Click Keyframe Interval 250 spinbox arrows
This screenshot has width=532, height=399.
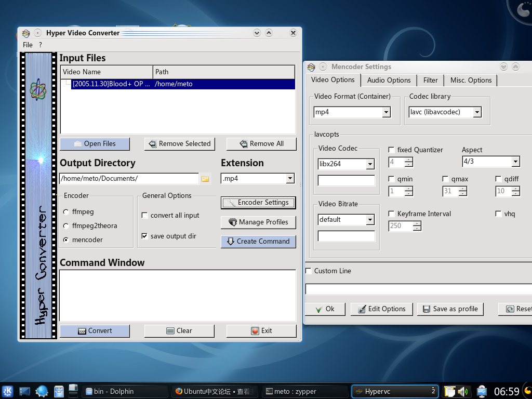tap(417, 226)
